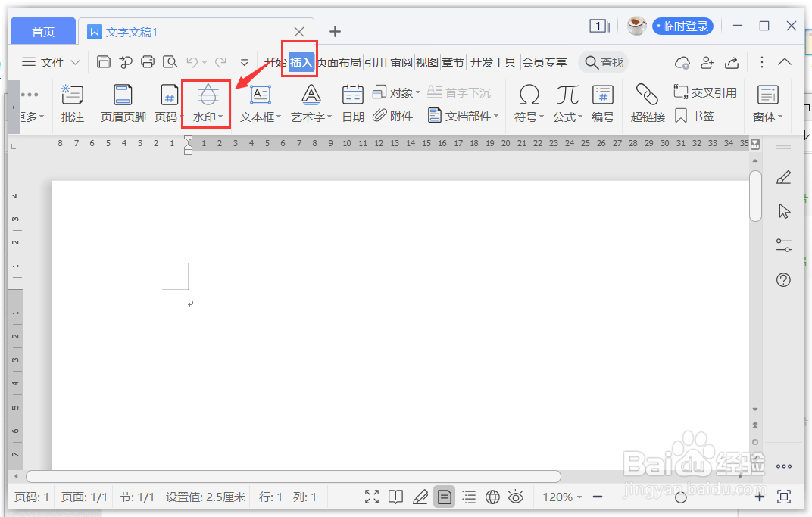
Task: Toggle full screen mode in status bar
Action: tap(371, 497)
